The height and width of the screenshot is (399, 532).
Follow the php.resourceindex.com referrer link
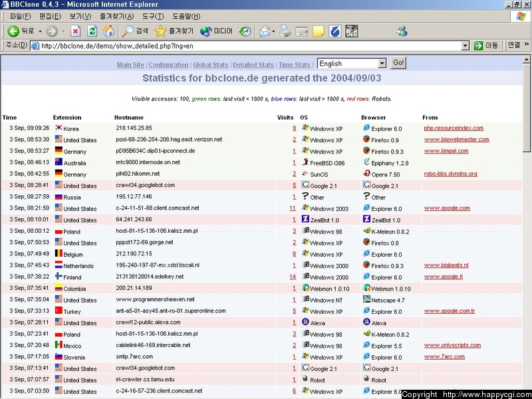click(454, 128)
